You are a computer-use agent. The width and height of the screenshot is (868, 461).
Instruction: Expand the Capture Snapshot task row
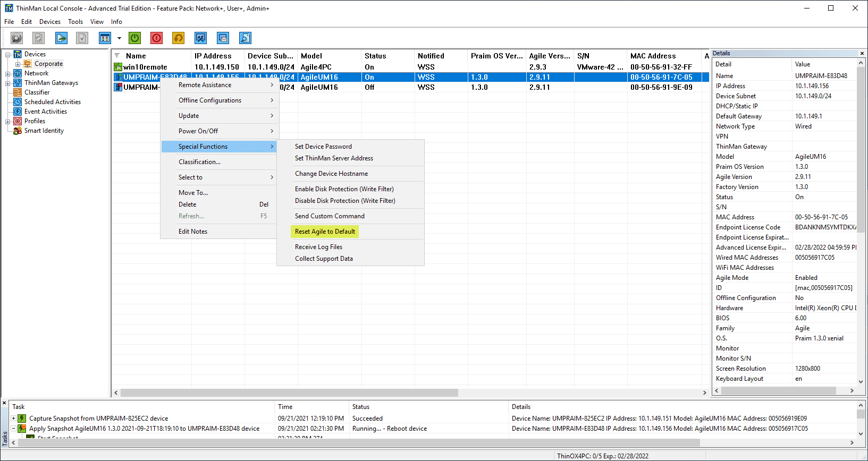point(13,419)
